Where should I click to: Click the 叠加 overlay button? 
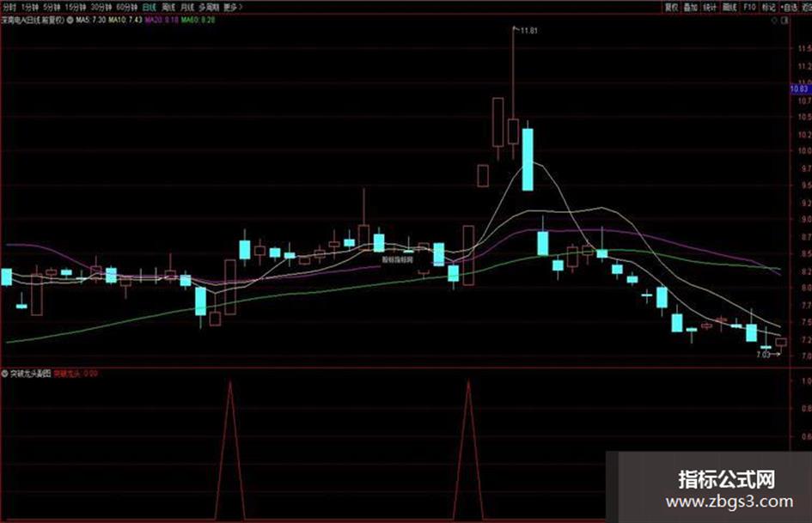coord(690,7)
